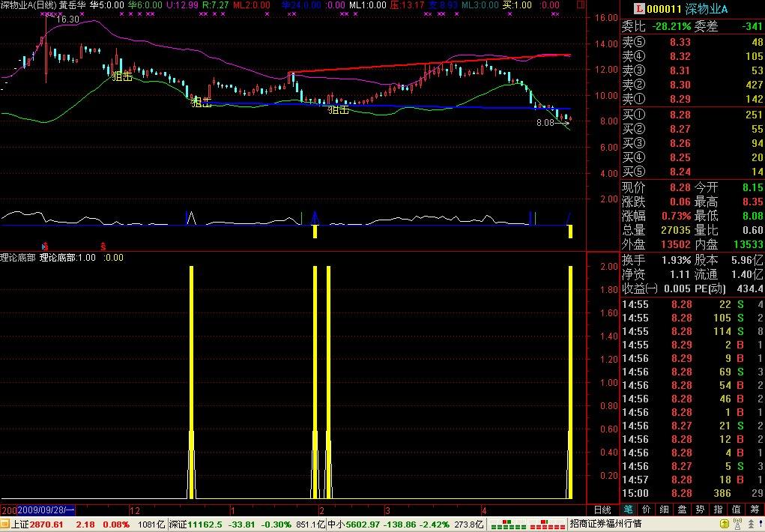
Task: Click the 委差 value -341
Action: pos(752,26)
